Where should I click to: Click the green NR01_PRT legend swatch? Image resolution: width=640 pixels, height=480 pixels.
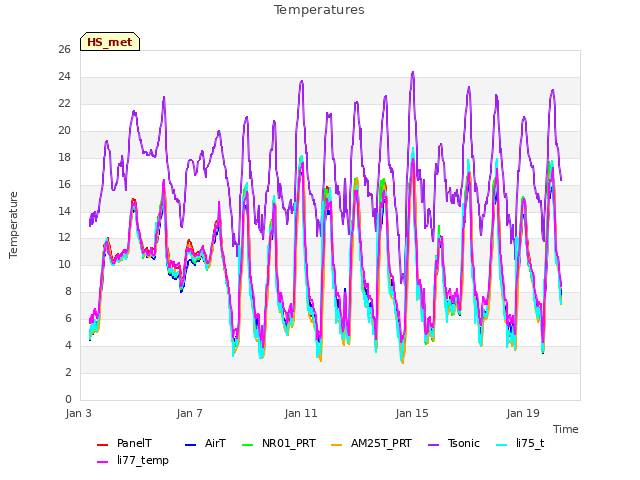click(248, 444)
